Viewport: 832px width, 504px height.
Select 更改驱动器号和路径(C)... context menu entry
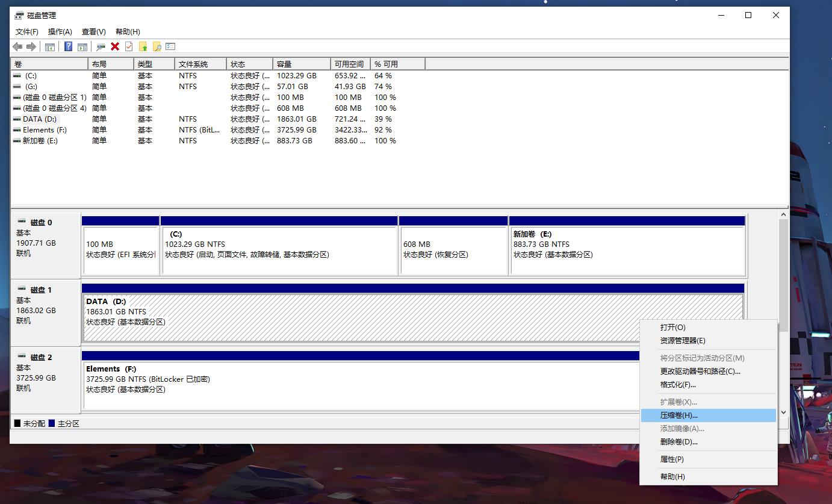[709, 372]
